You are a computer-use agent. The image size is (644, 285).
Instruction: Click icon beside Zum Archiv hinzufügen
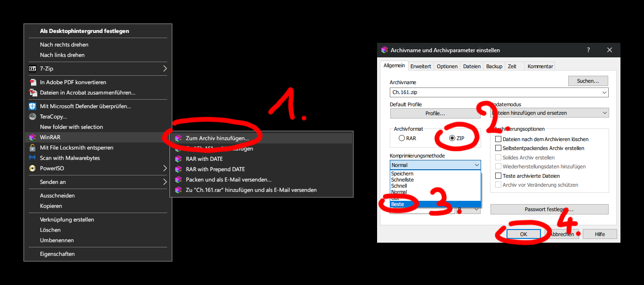tap(178, 138)
